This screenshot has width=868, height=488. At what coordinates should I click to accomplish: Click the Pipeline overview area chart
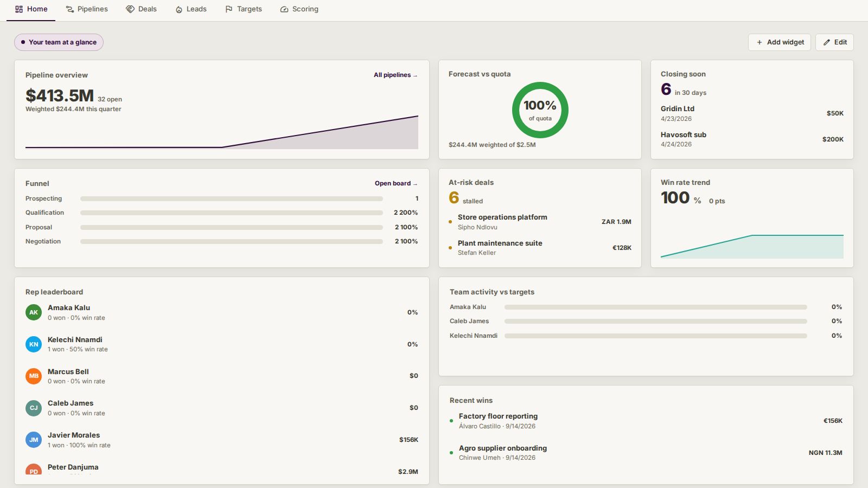pos(222,132)
